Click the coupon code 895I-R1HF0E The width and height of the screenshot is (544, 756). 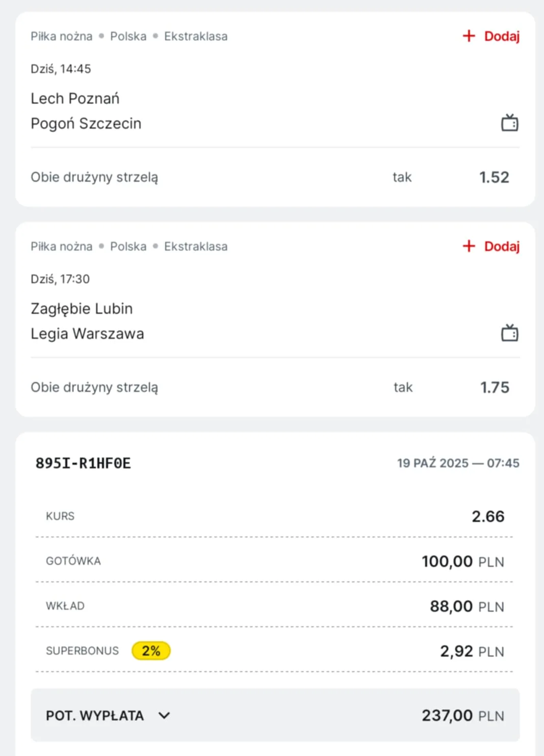(83, 463)
